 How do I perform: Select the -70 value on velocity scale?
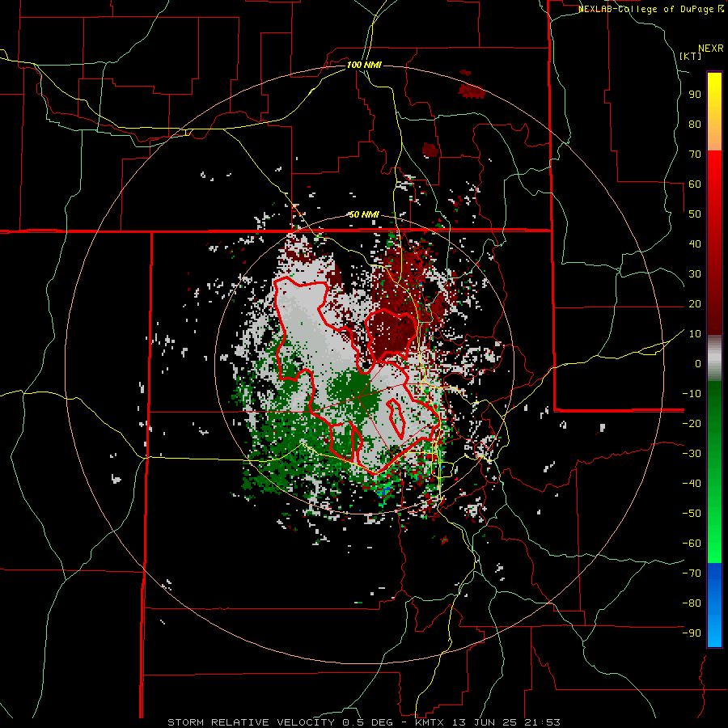pos(692,574)
